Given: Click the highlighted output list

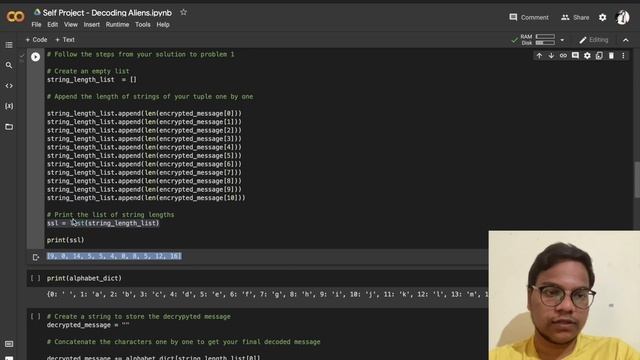Looking at the screenshot, I should pos(114,256).
